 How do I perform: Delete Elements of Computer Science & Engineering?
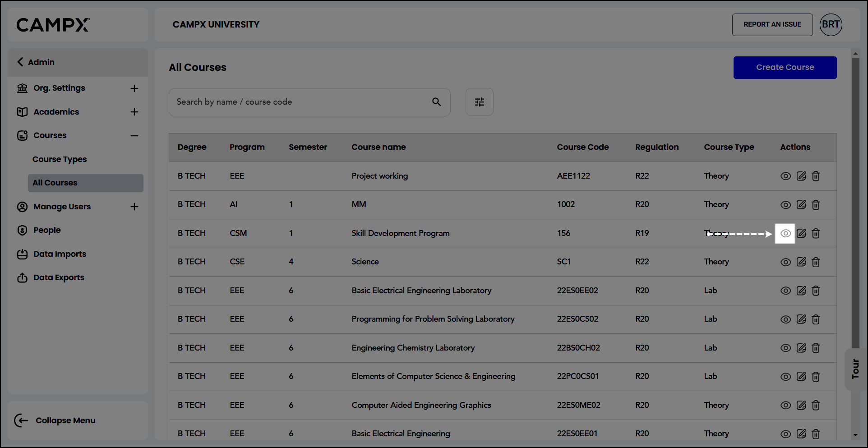tap(816, 377)
